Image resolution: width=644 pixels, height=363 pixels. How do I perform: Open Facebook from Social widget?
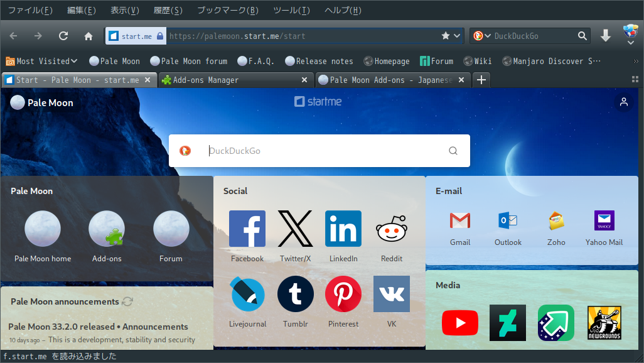coord(247,229)
